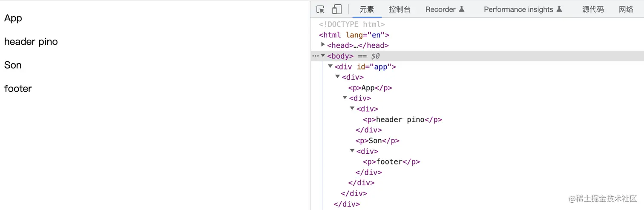Collapse the div wrapping header pino
This screenshot has height=210, width=644.
(352, 108)
